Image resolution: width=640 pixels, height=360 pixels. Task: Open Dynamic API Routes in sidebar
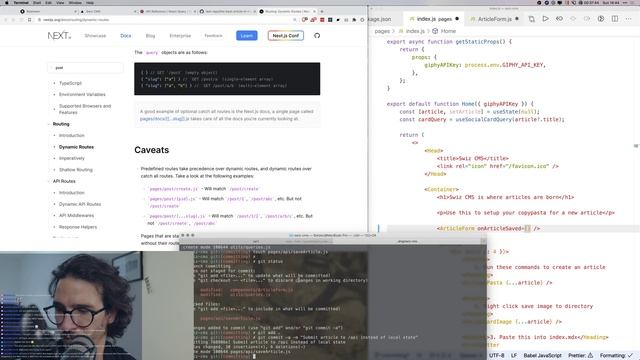coord(80,204)
